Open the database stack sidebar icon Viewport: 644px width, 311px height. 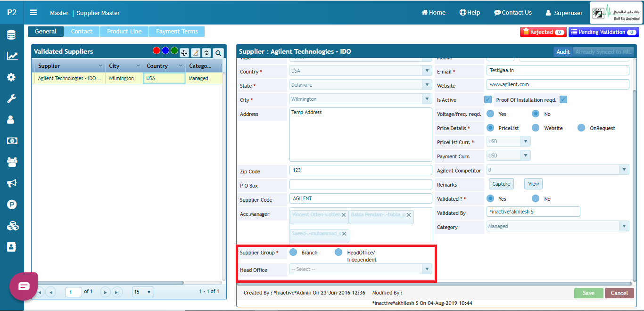point(12,35)
